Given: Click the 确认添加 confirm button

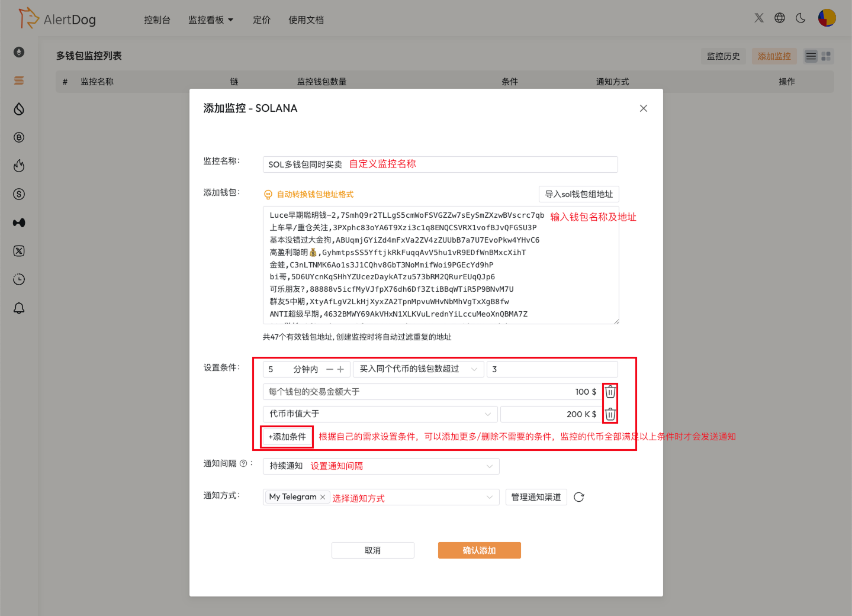Looking at the screenshot, I should coord(479,550).
